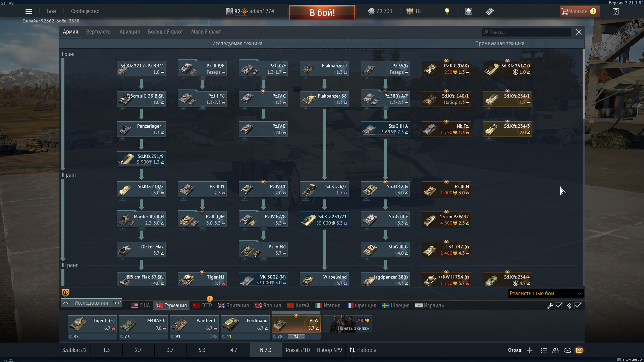Viewport: 644px width, 362px height.
Task: Select the Sd.Kfz.251/21 vehicle card
Action: (324, 219)
